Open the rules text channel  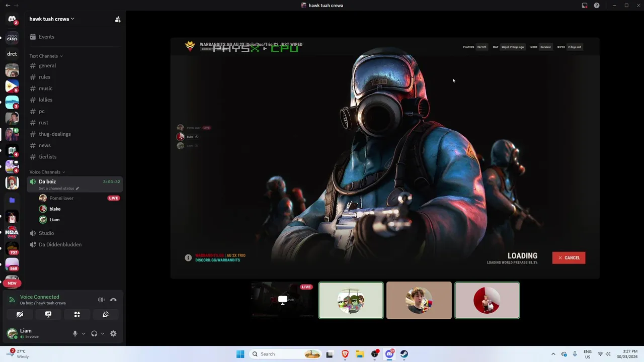74,77
